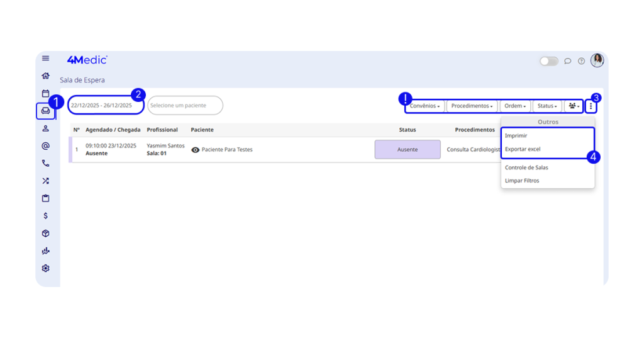This screenshot has width=644, height=338.
Task: Open the dollar sign finance icon
Action: point(45,216)
